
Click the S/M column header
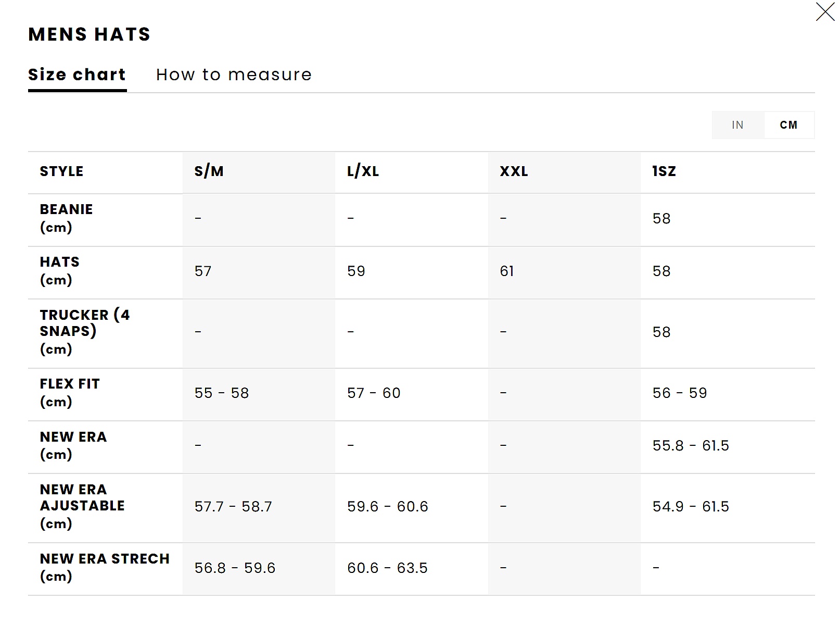click(x=209, y=171)
